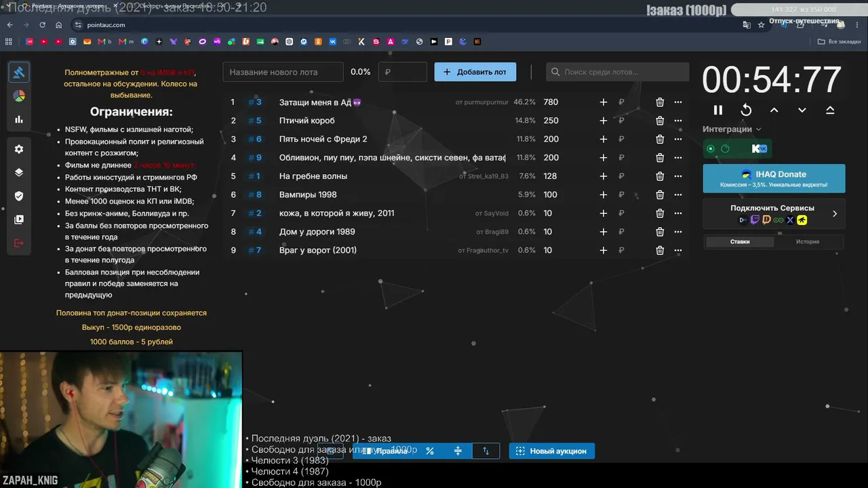Open the Все закладки bookmarks folder
The width and height of the screenshot is (868, 488).
click(839, 41)
